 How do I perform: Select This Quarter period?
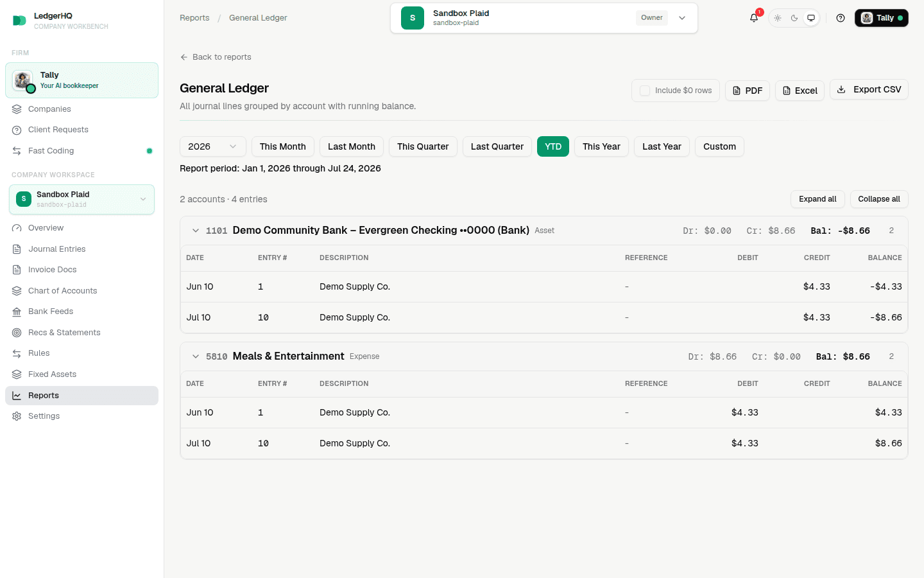423,146
